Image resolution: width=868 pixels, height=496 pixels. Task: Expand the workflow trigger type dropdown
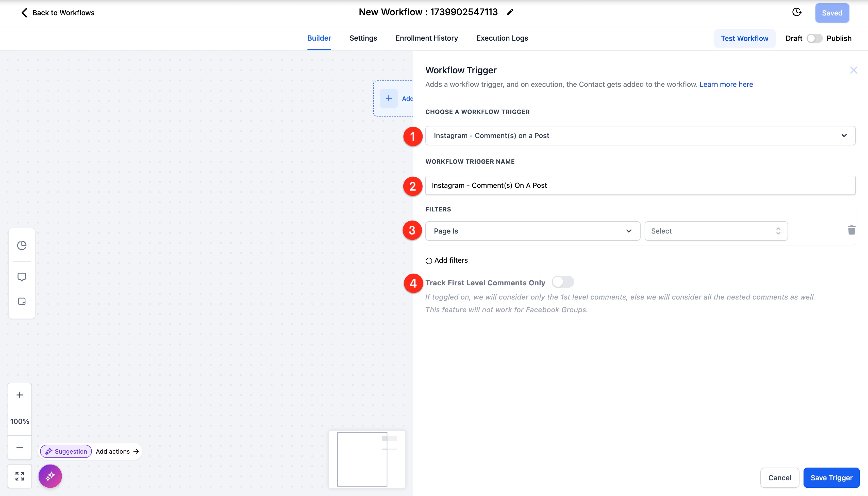coord(640,136)
